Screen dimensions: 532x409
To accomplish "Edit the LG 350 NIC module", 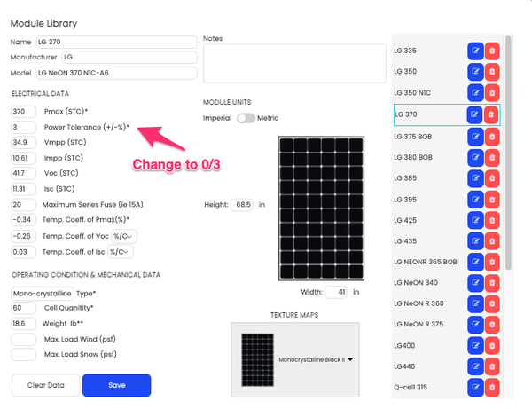I will pos(475,92).
